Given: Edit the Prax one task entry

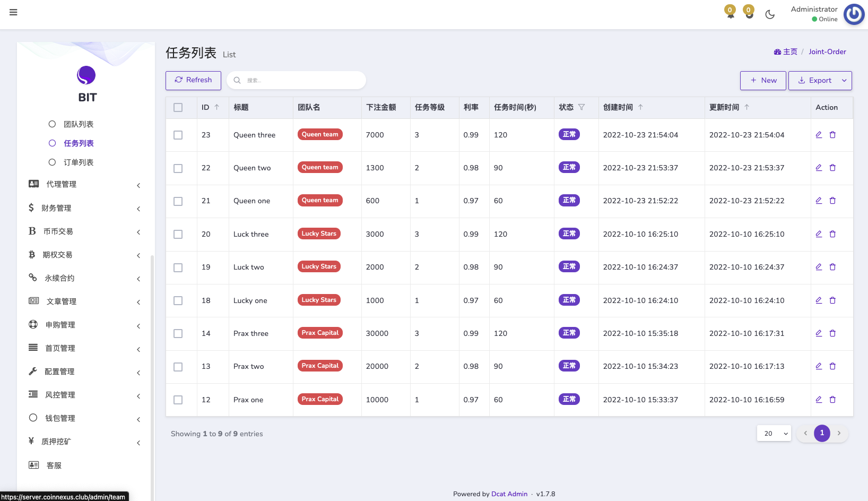Looking at the screenshot, I should pos(819,400).
